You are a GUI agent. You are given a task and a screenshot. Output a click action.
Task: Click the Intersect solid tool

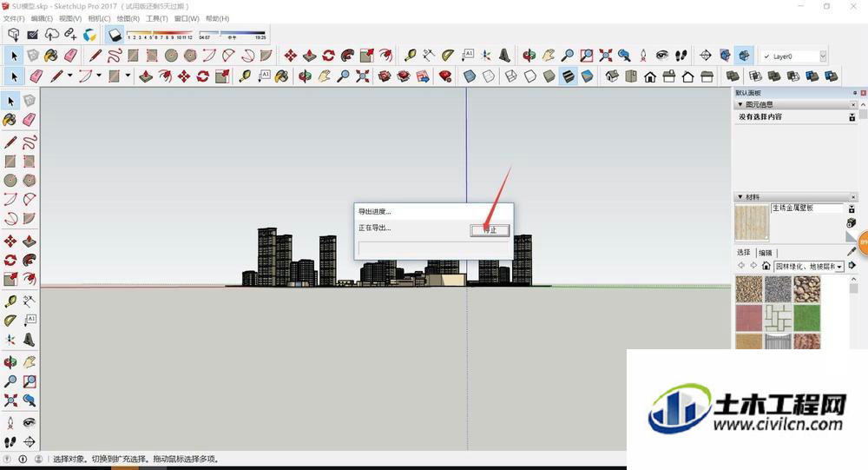pyautogui.click(x=755, y=76)
